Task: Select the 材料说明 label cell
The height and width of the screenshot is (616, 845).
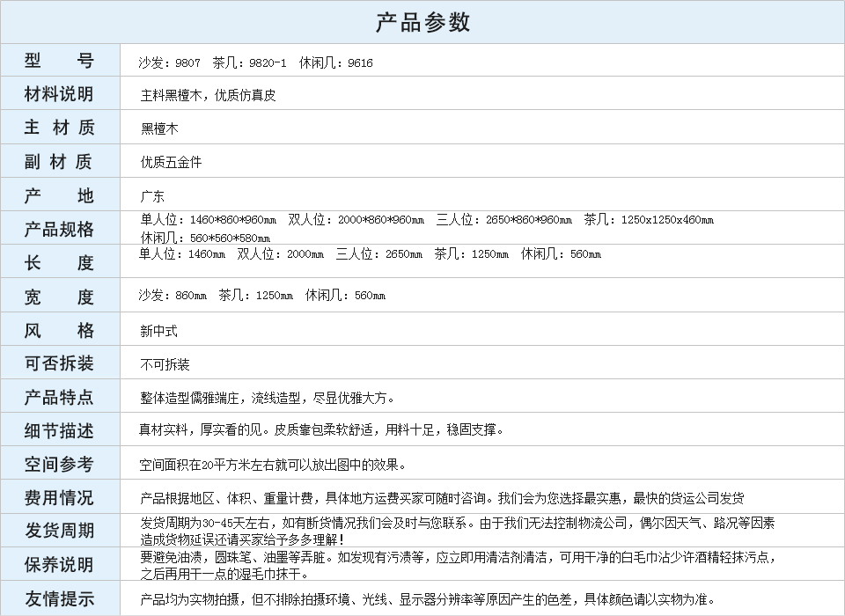Action: [x=59, y=94]
